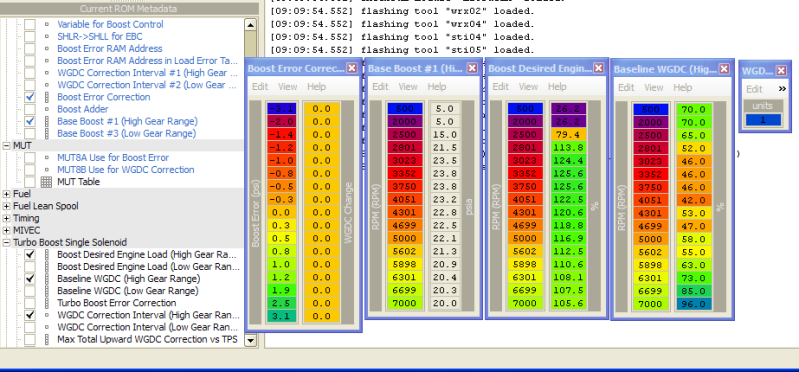Check Base Boost #3 (Low Gear Range)
Viewport: 799px width, 372px height.
pos(30,134)
